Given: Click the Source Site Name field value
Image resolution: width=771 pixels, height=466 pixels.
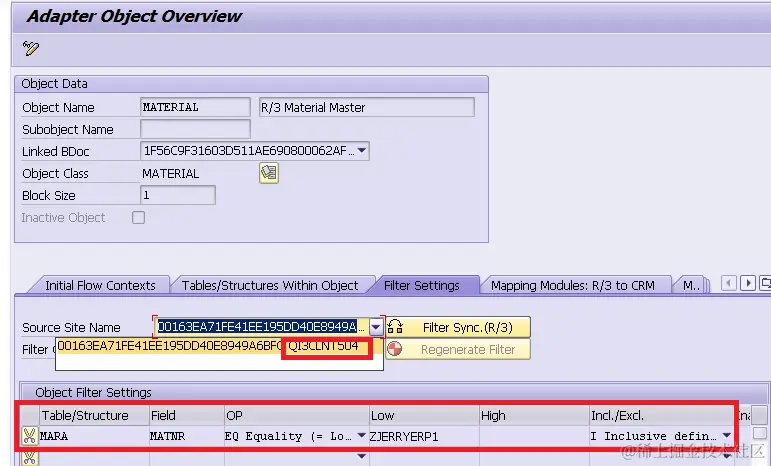Looking at the screenshot, I should (263, 327).
